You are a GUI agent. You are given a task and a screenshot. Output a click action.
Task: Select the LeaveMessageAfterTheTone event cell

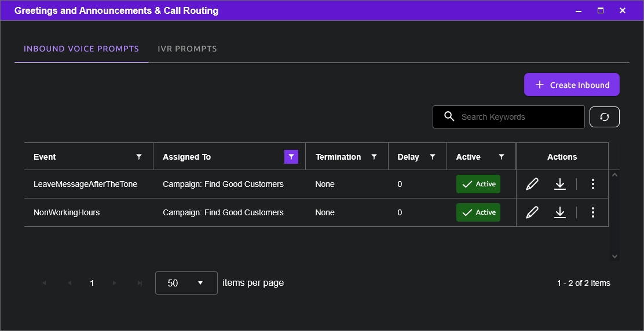pos(86,184)
